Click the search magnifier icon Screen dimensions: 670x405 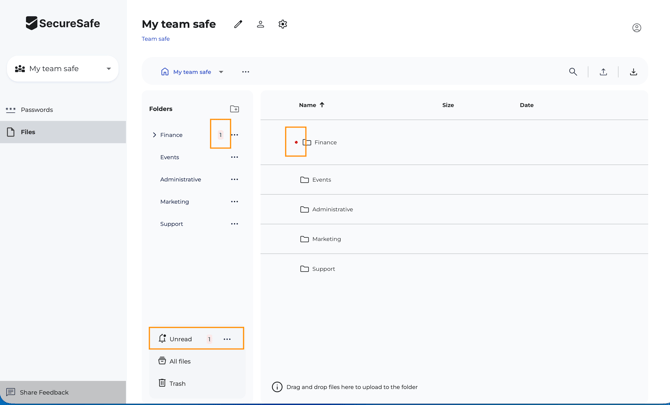click(x=573, y=72)
